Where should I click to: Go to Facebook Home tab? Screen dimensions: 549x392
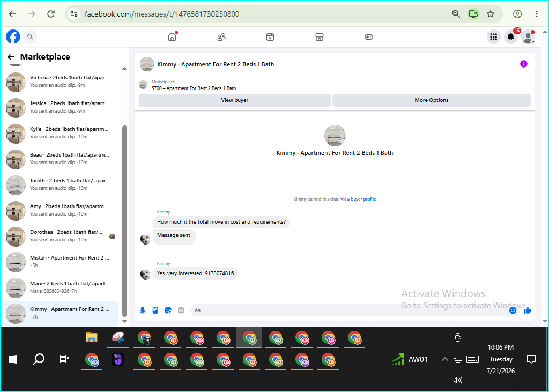tap(172, 37)
